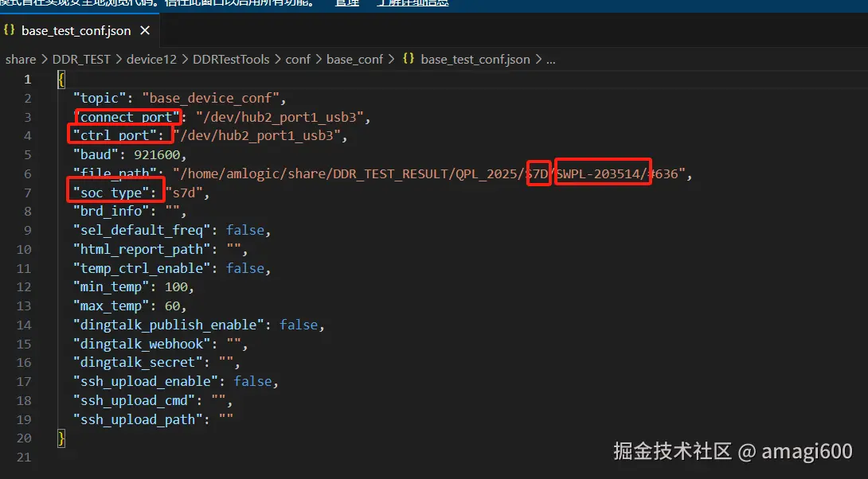Click the "ssh_upload_path" key
This screenshot has width=868, height=479.
point(137,420)
